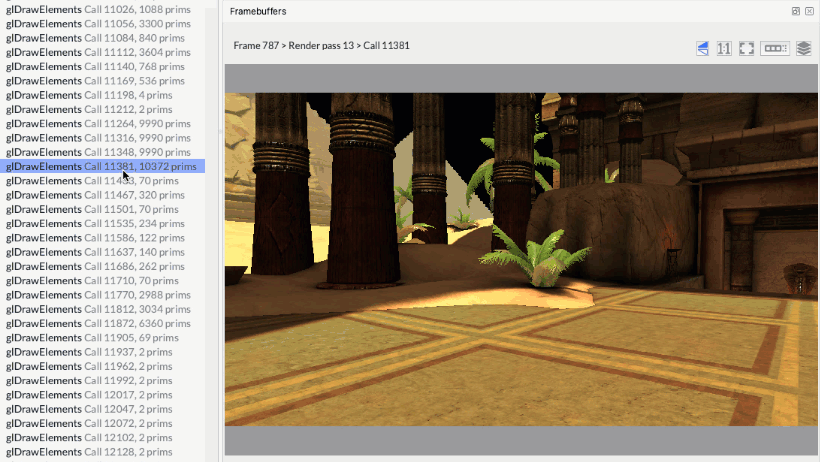Select glDrawElements Call 12017, 2 prims
Image resolution: width=820 pixels, height=462 pixels.
(89, 395)
